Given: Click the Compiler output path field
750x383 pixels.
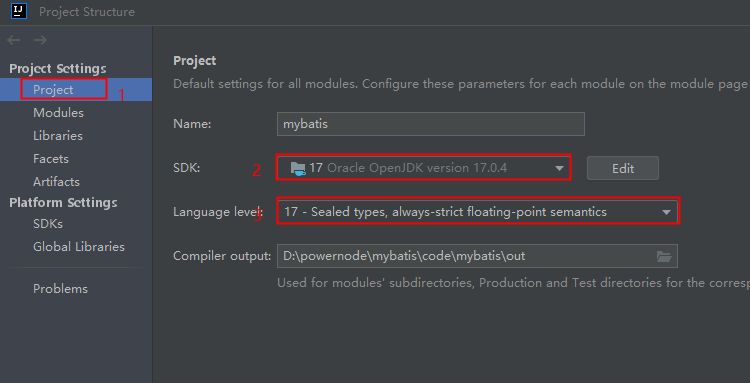Looking at the screenshot, I should (477, 256).
